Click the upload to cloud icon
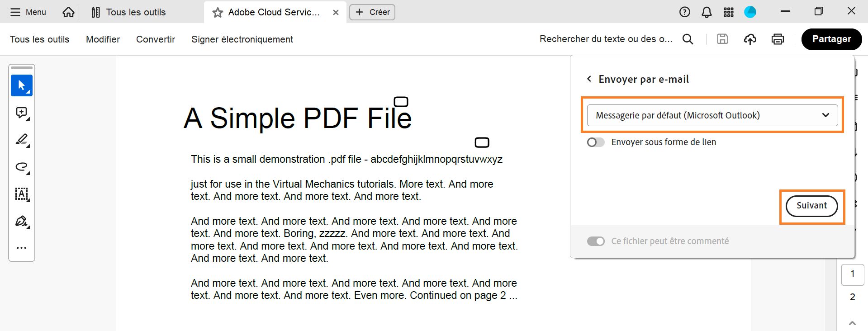This screenshot has width=868, height=331. [750, 39]
